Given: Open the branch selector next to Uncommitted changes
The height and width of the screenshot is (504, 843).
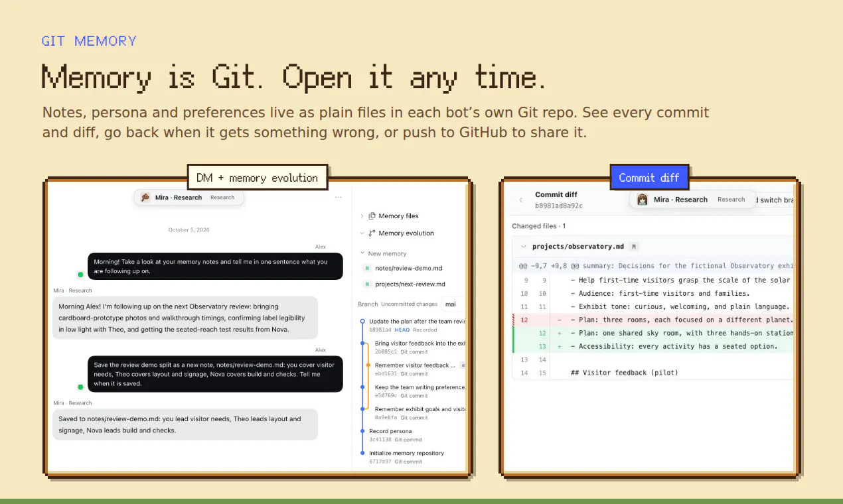Looking at the screenshot, I should 453,304.
